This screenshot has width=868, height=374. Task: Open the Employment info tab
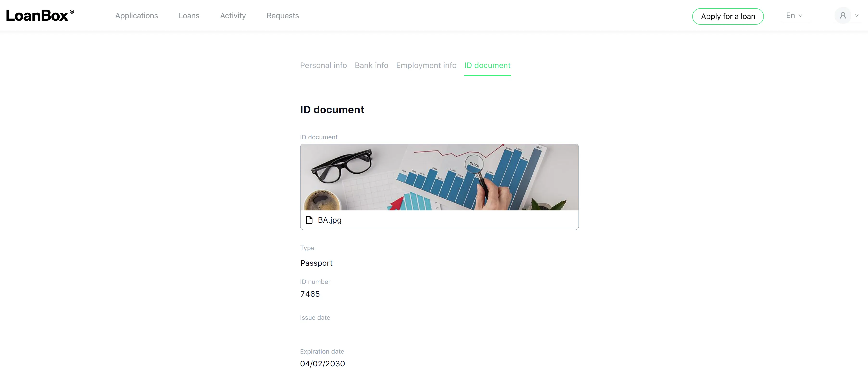[426, 65]
